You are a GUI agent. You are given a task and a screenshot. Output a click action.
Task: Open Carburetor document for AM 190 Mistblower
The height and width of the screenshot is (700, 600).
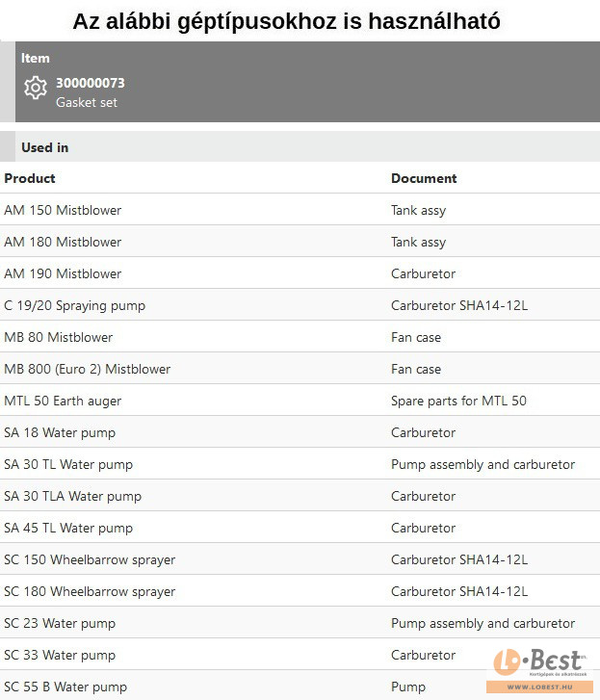[x=423, y=273]
